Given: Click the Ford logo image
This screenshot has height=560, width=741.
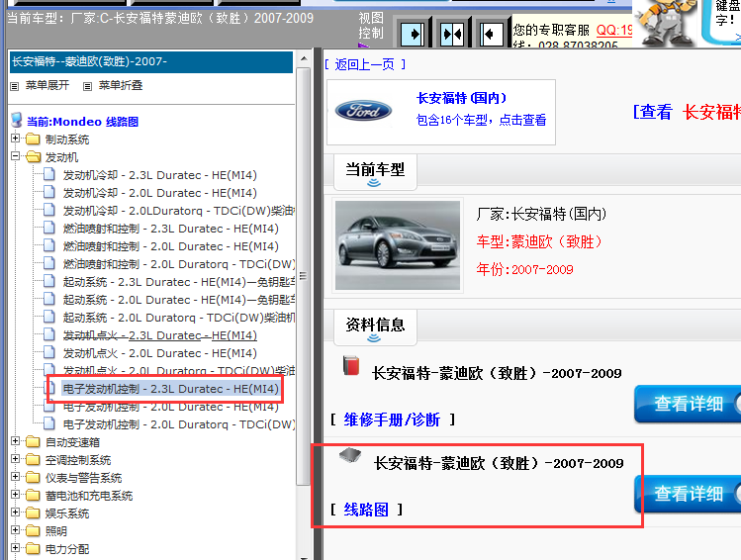Looking at the screenshot, I should [363, 111].
